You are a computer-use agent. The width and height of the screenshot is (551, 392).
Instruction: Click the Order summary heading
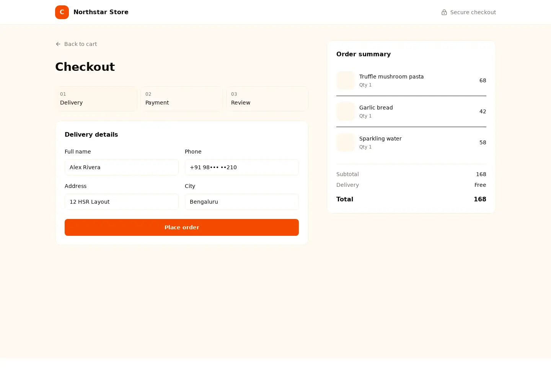tap(364, 54)
